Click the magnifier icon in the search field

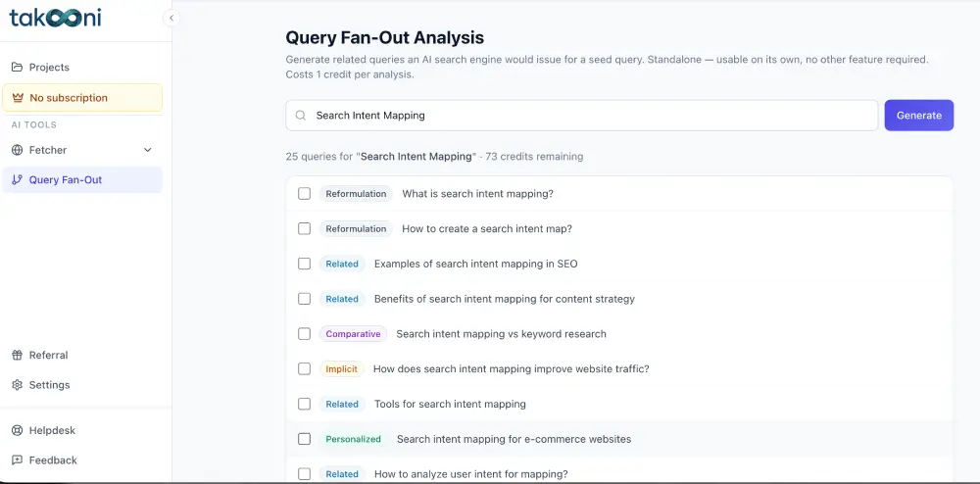coord(301,116)
